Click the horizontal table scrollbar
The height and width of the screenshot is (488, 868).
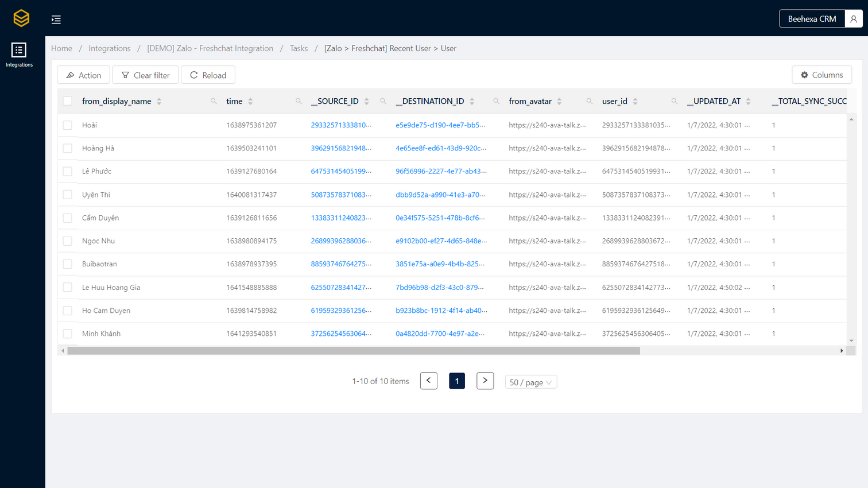(353, 351)
